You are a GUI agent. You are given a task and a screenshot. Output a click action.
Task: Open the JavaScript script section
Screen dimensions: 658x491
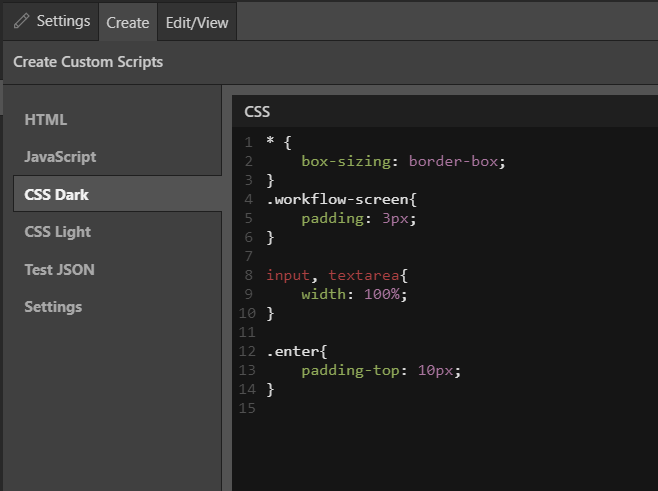[60, 157]
